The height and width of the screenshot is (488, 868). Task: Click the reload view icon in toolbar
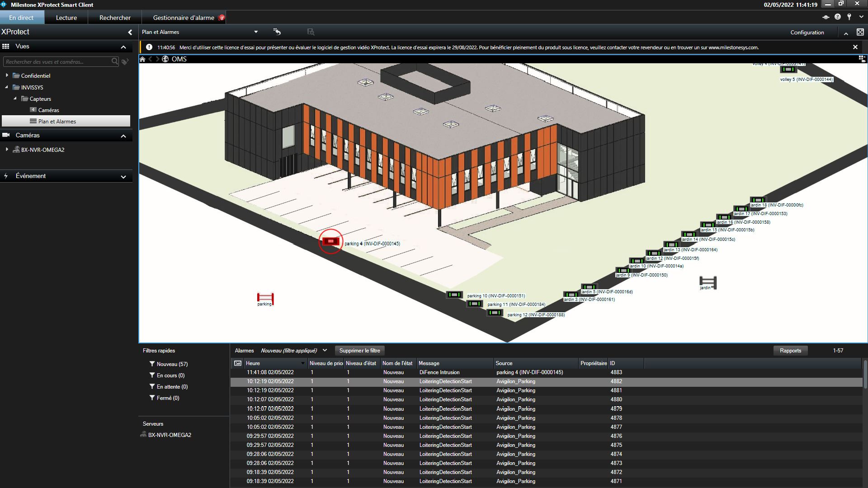277,32
